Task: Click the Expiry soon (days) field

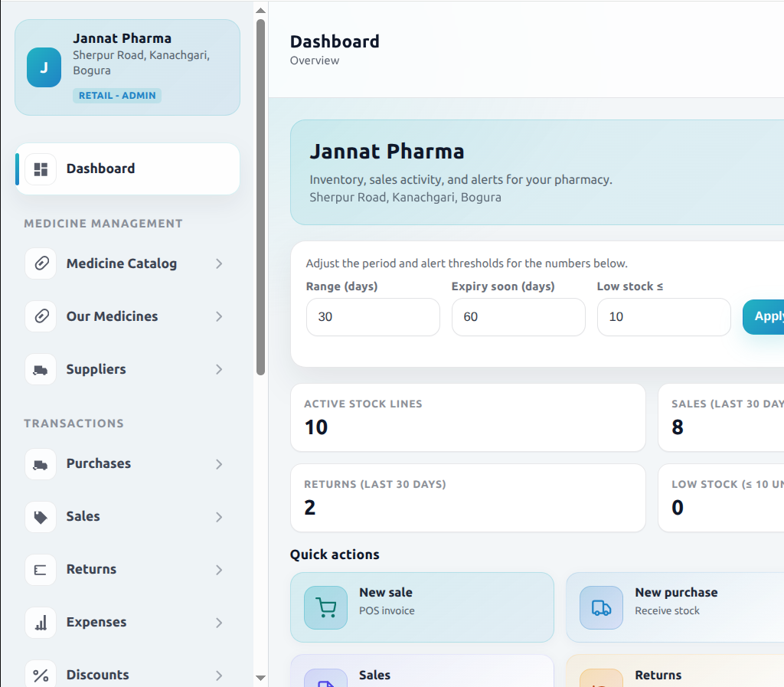Action: tap(518, 317)
